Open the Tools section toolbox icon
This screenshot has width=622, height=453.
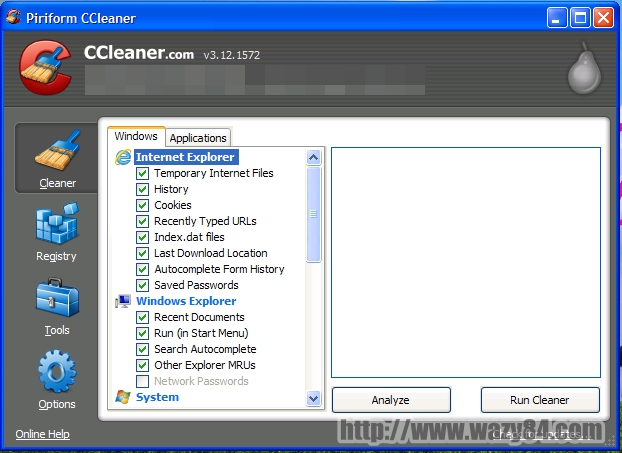click(57, 298)
